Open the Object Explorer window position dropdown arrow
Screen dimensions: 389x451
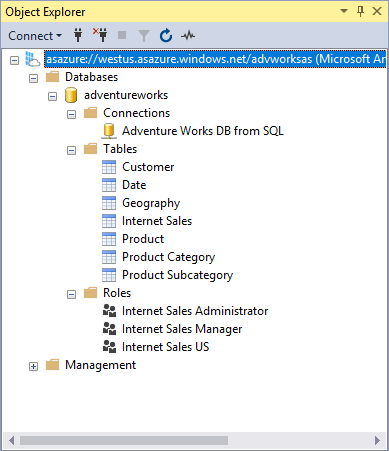point(344,11)
